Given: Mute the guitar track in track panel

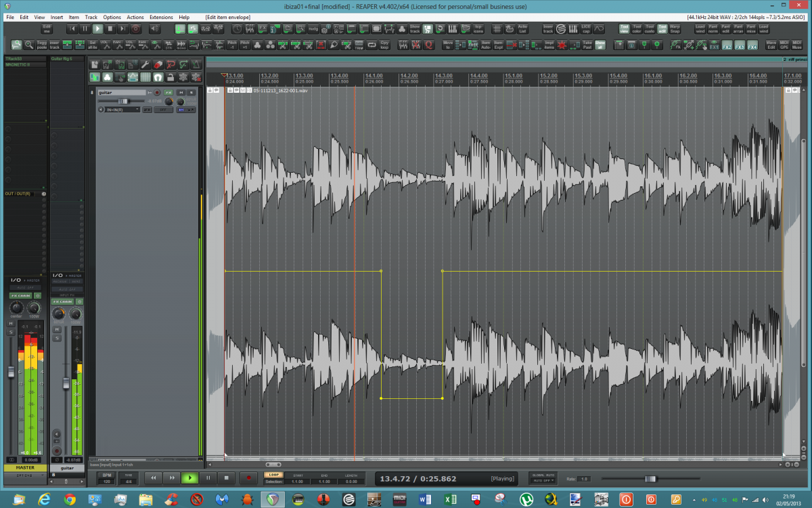Looking at the screenshot, I should click(x=181, y=92).
